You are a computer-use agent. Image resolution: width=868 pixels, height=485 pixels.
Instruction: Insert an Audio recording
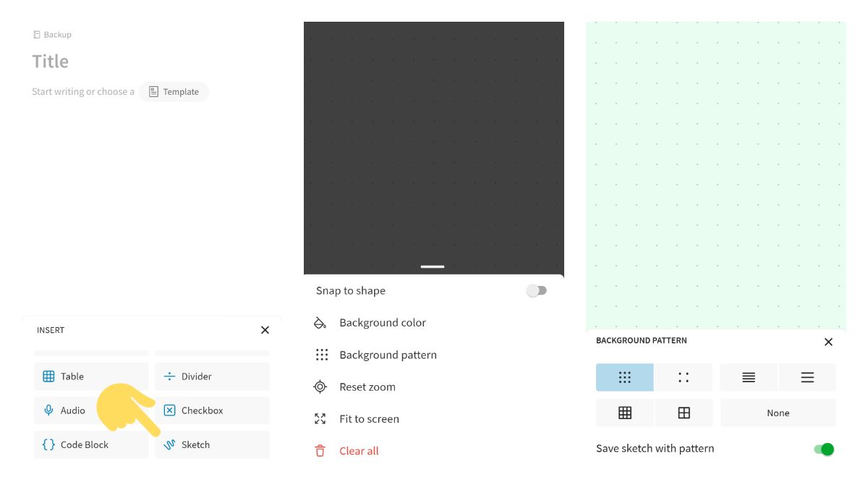72,410
